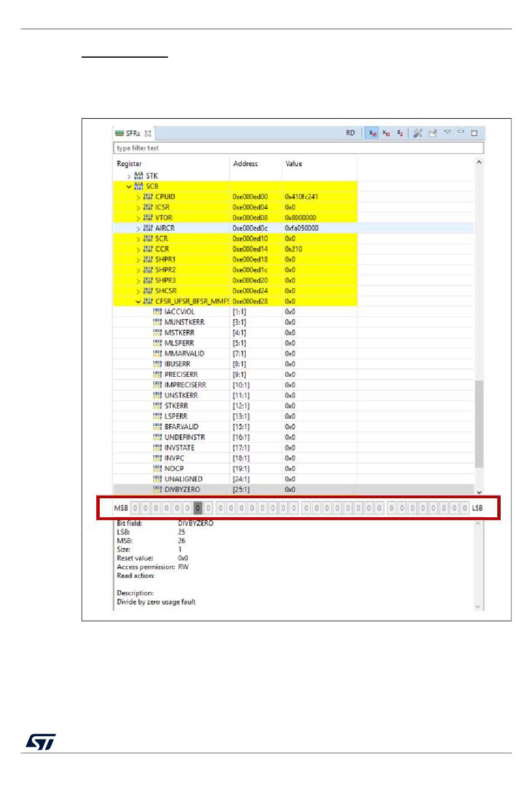532x795 pixels.
Task: Click the pin/export view icon in SFRs toolbar
Action: click(432, 133)
